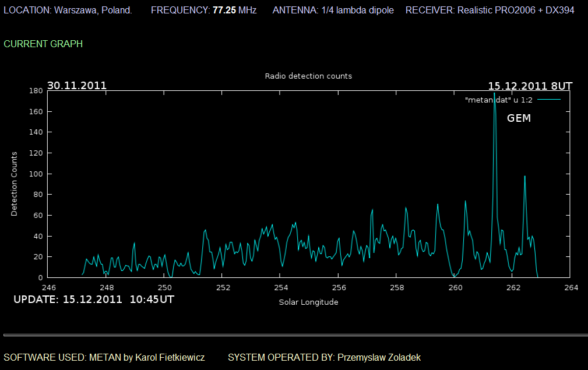Click the CURRENT GRAPH heading

point(43,44)
